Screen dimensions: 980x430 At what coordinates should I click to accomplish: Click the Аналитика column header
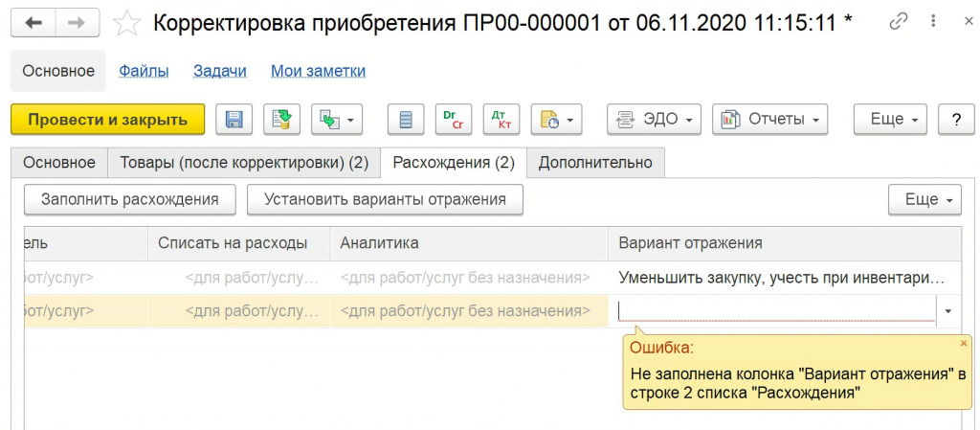click(469, 244)
